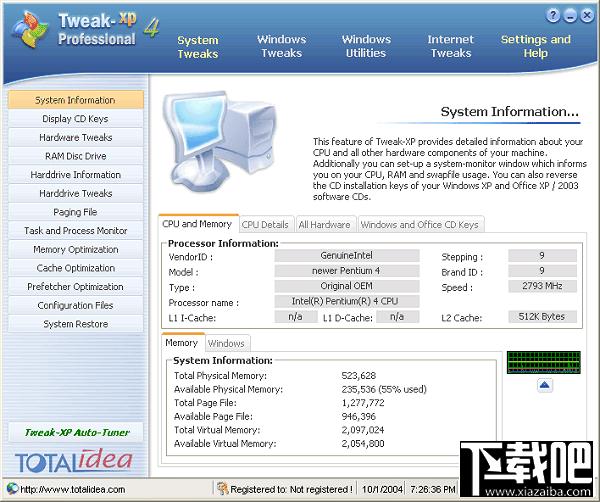Select the Windows sub-tab
This screenshot has width=600, height=502.
(x=226, y=343)
